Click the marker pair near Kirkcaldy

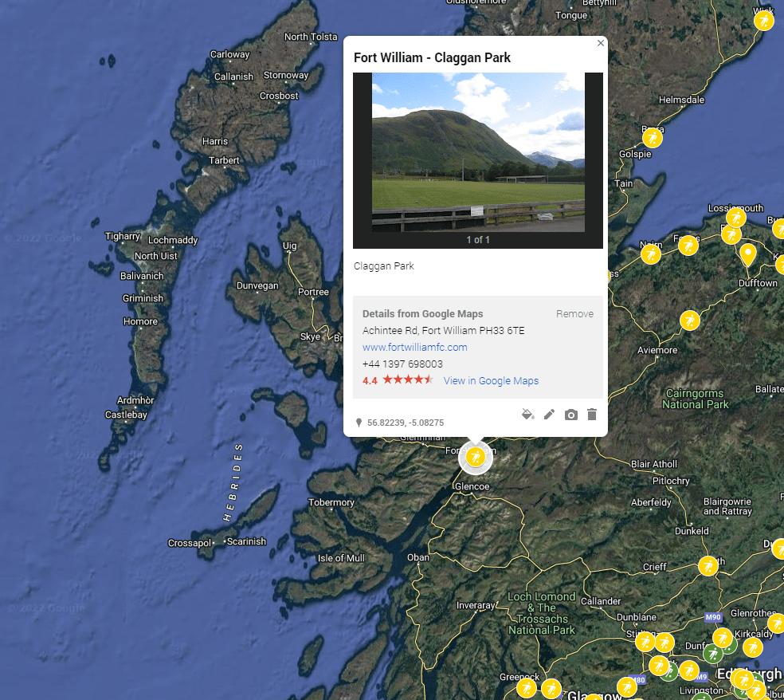[x=723, y=639]
